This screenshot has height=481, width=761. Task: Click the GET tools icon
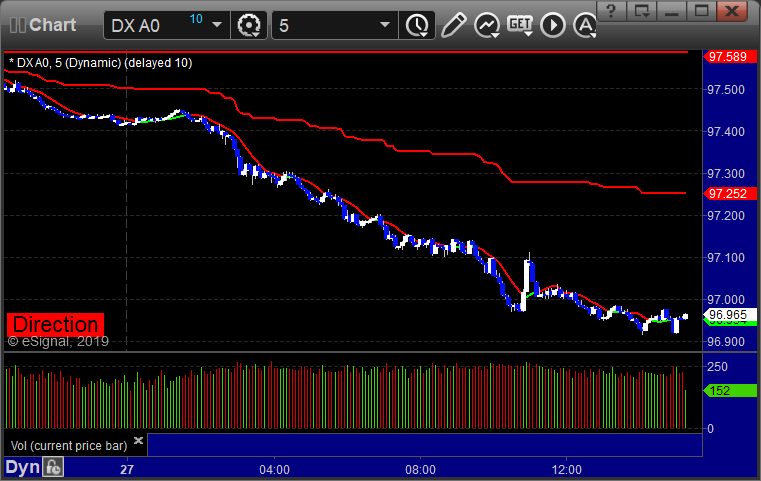pyautogui.click(x=520, y=24)
